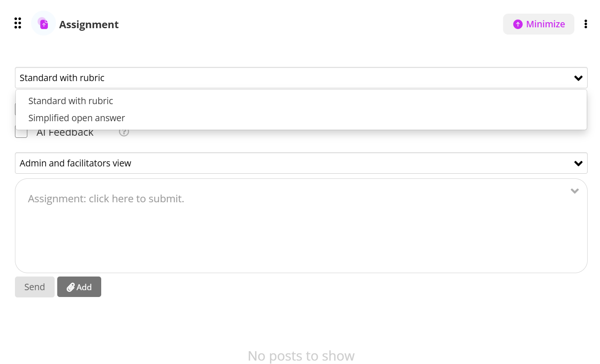Click the paperclip icon on Add button
This screenshot has height=364, width=600.
coord(71,287)
